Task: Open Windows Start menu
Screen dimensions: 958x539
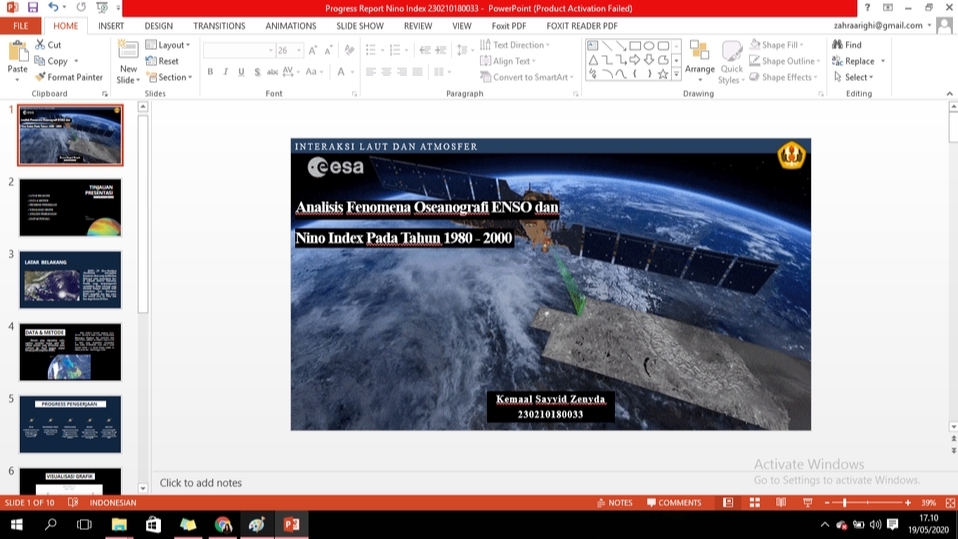Action: [x=16, y=524]
